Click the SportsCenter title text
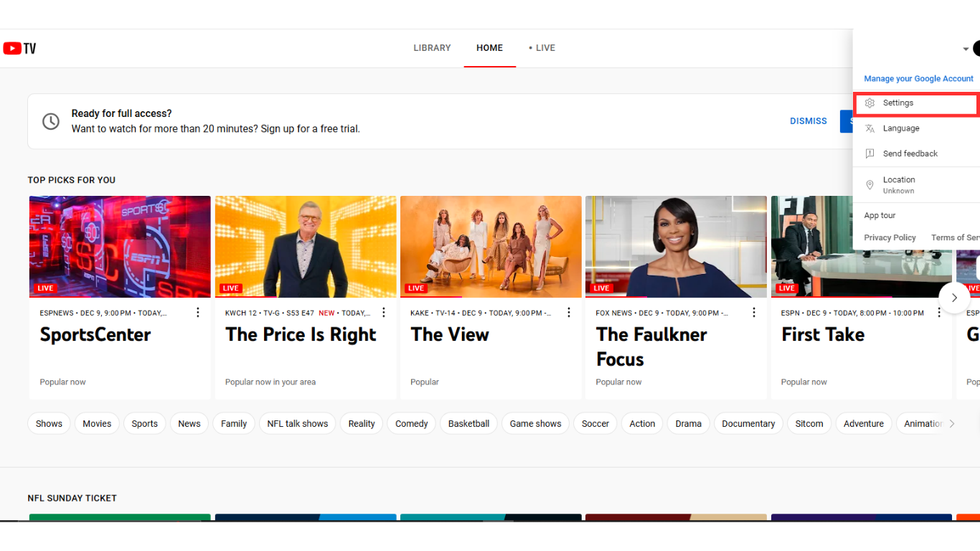 click(x=95, y=334)
